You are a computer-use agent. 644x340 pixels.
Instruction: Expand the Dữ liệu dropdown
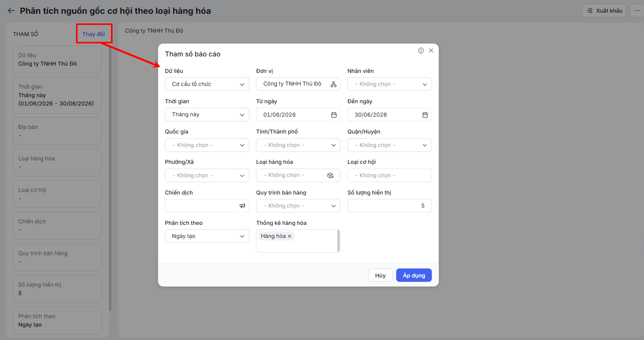pyautogui.click(x=207, y=84)
